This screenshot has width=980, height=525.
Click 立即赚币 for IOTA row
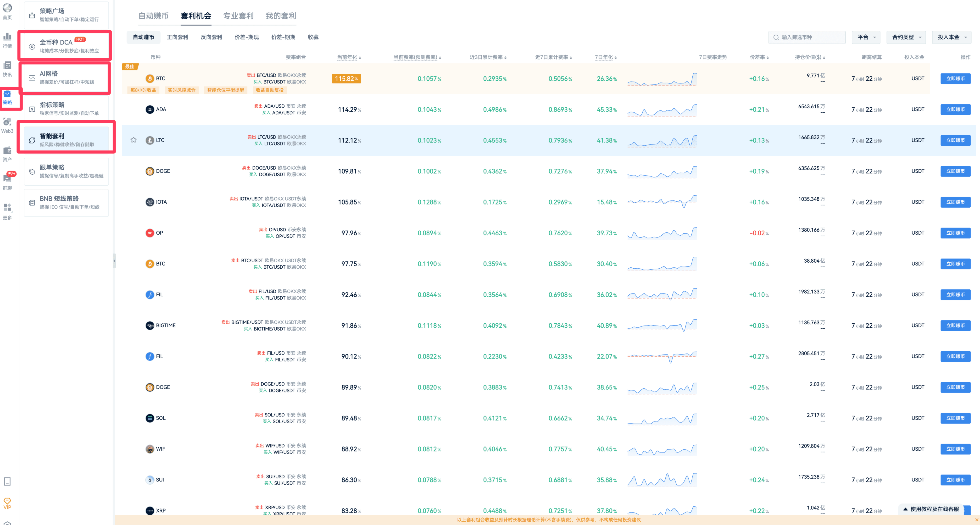pos(955,202)
